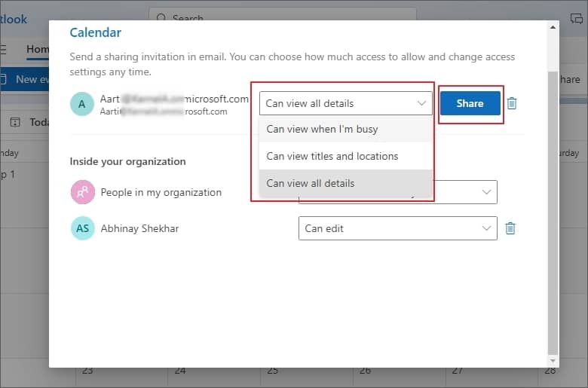Click the People in my organization group icon
588x388 pixels.
(x=82, y=192)
